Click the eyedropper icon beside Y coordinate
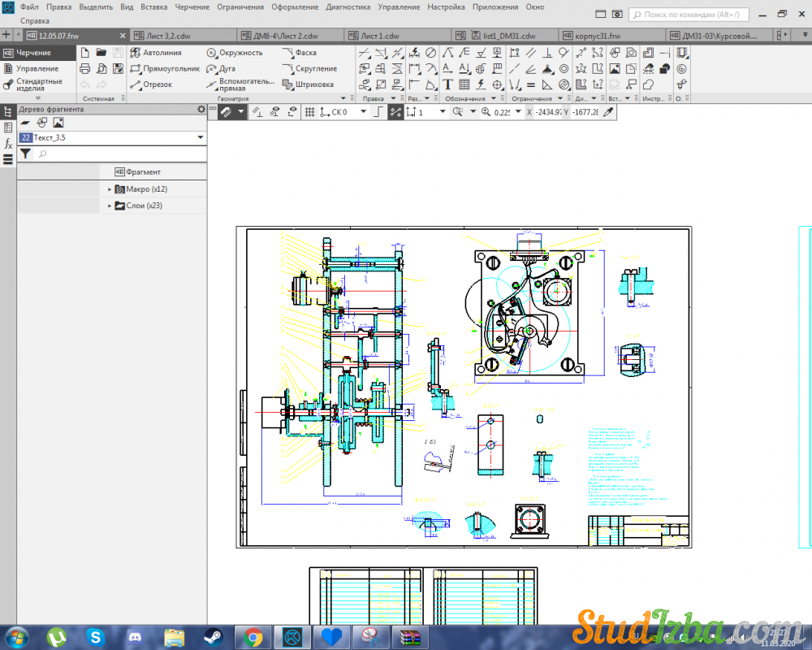 [608, 112]
